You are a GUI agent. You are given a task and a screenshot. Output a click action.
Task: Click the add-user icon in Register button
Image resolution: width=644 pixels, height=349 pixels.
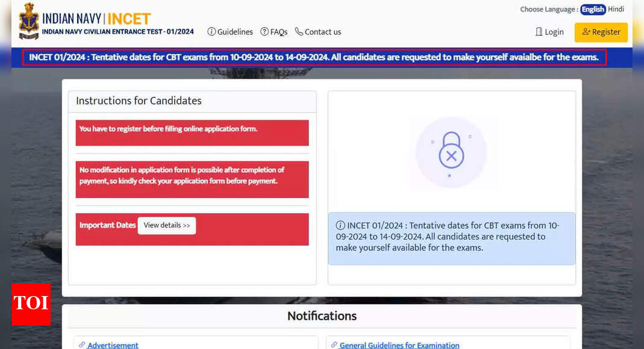[x=586, y=31]
